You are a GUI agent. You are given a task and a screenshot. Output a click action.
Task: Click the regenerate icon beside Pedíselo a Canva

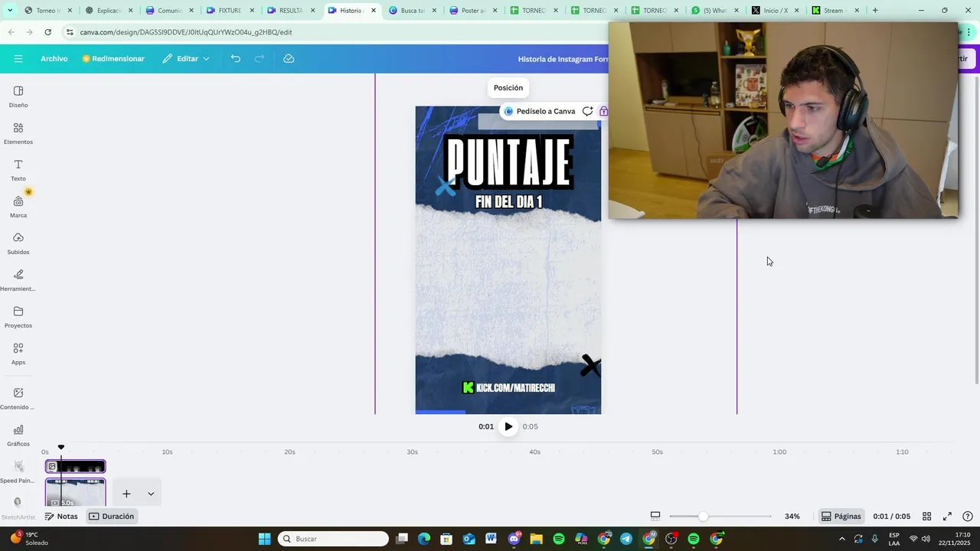click(587, 111)
